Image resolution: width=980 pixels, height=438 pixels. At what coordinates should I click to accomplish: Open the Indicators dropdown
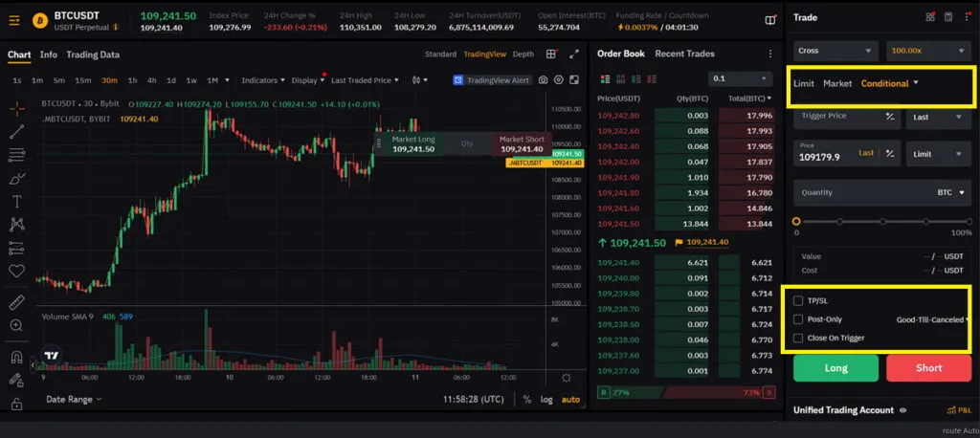coord(263,80)
